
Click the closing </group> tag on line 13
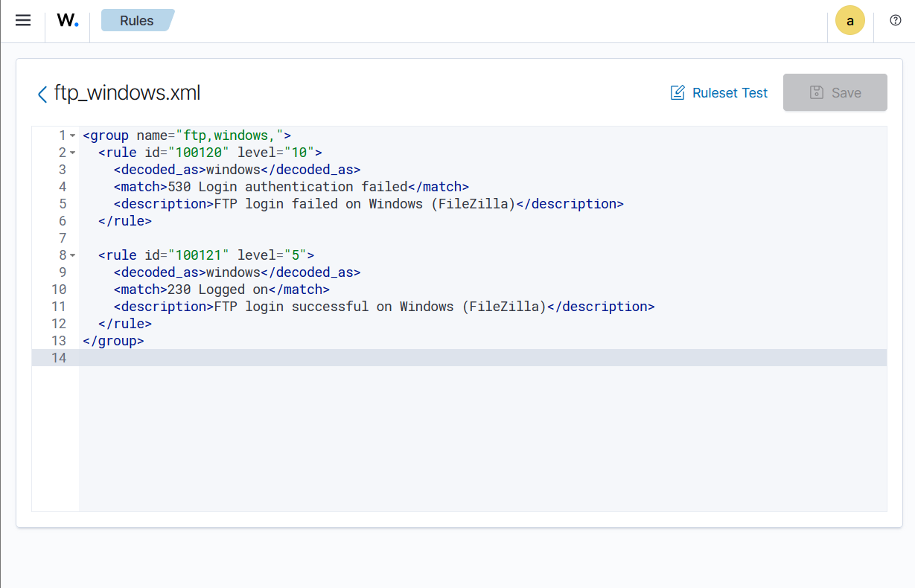(x=113, y=341)
